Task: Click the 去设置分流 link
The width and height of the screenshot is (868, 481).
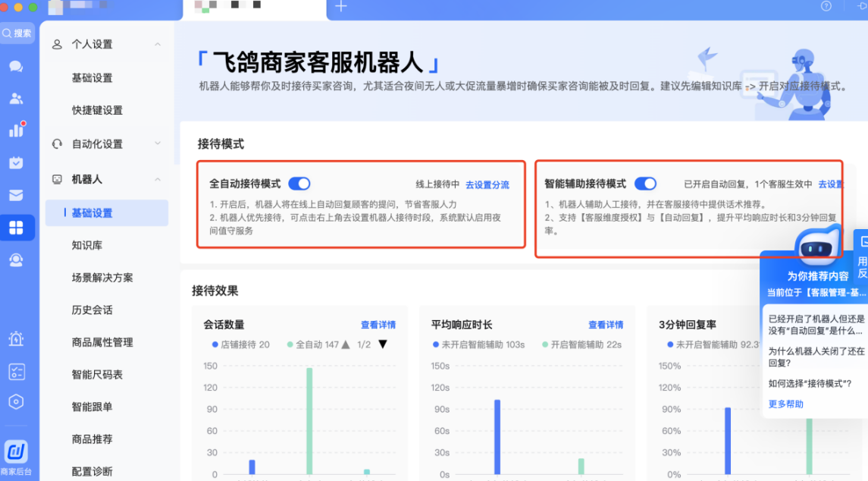Action: click(x=487, y=184)
